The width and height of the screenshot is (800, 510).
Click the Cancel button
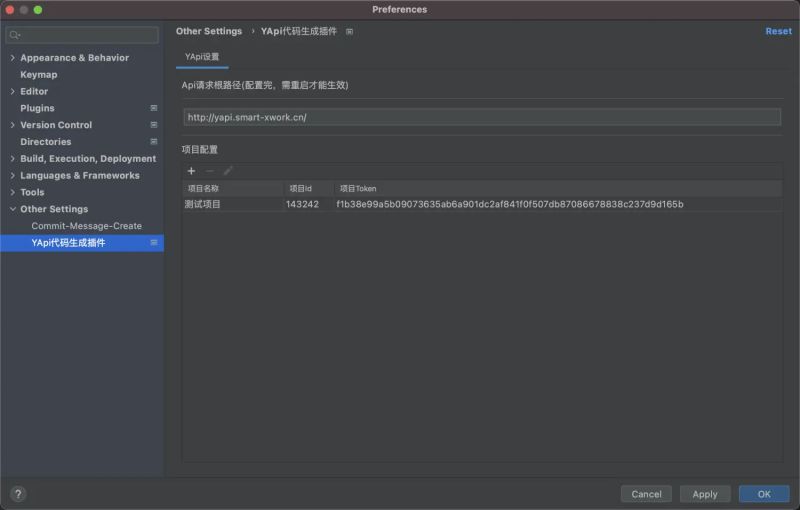click(x=646, y=494)
